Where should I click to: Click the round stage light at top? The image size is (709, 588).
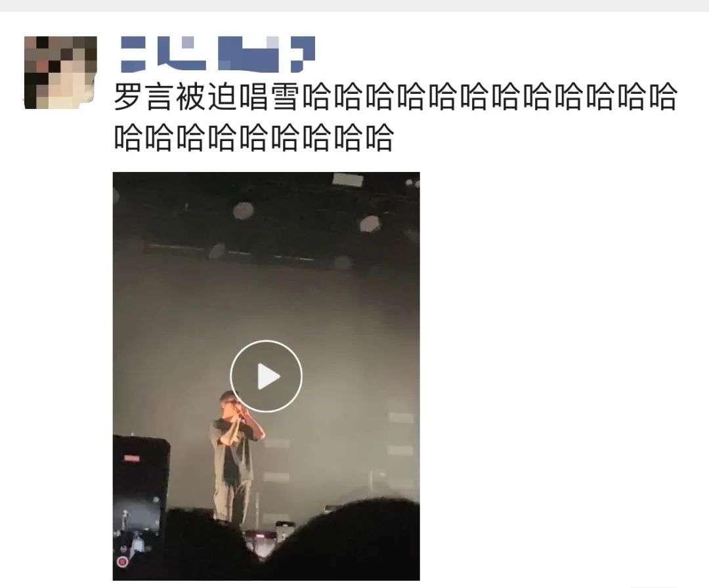(x=244, y=211)
